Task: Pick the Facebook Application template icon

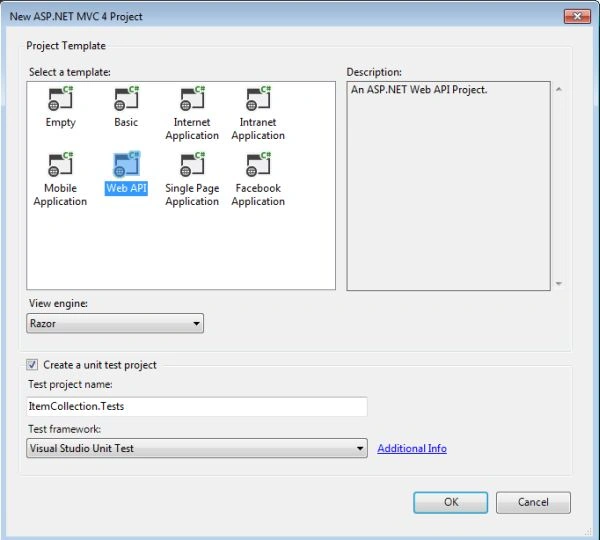Action: (258, 164)
